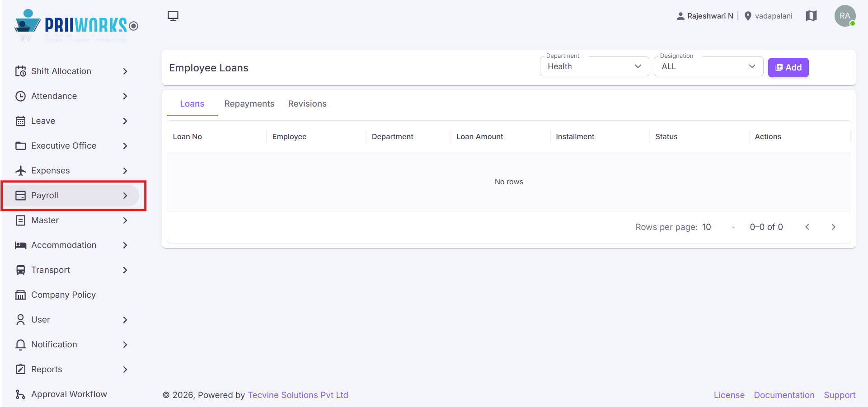This screenshot has height=407, width=868.
Task: Open rows per page selector
Action: [719, 227]
